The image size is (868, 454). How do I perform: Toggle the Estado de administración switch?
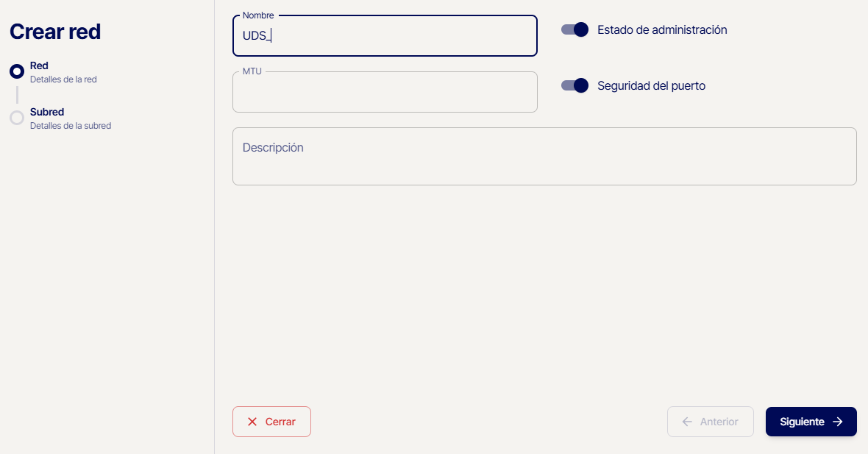pos(574,29)
